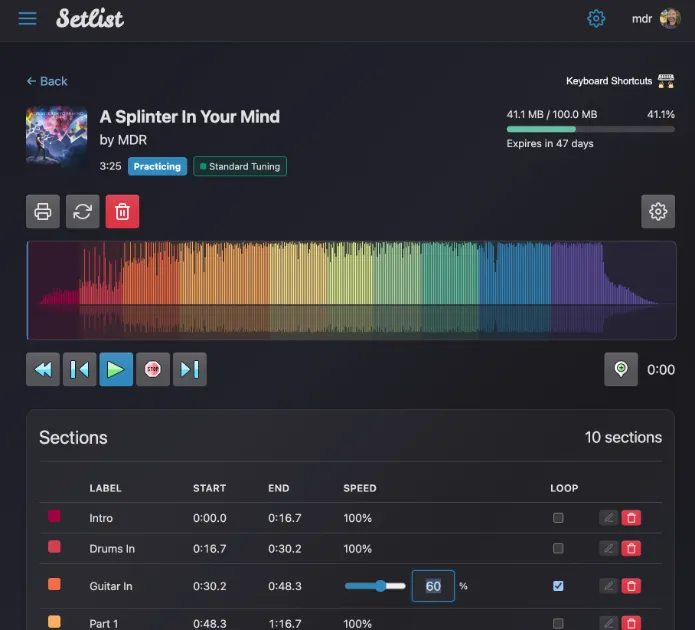This screenshot has height=630, width=695.
Task: Go back using the Back link
Action: [47, 81]
